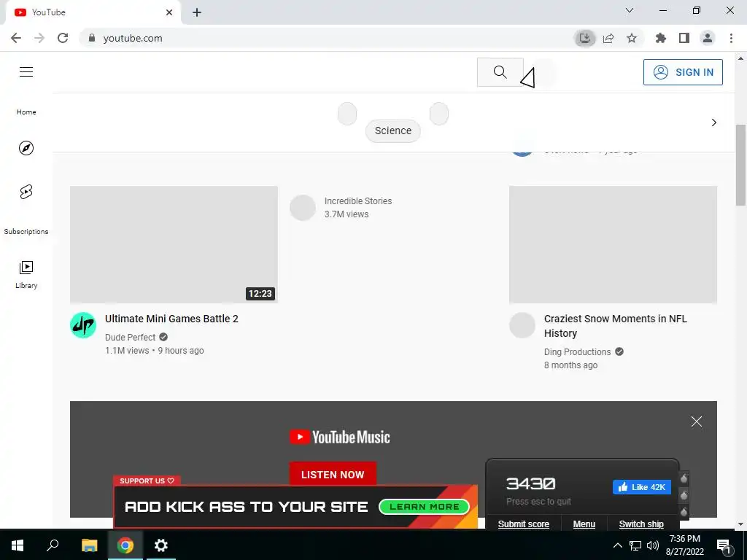
Task: Open the Chrome profile avatar icon
Action: (708, 38)
